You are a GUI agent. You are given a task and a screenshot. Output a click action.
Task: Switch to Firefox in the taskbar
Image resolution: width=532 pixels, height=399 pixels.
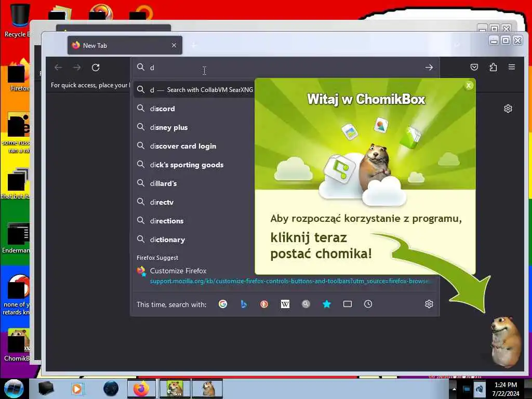click(x=142, y=389)
